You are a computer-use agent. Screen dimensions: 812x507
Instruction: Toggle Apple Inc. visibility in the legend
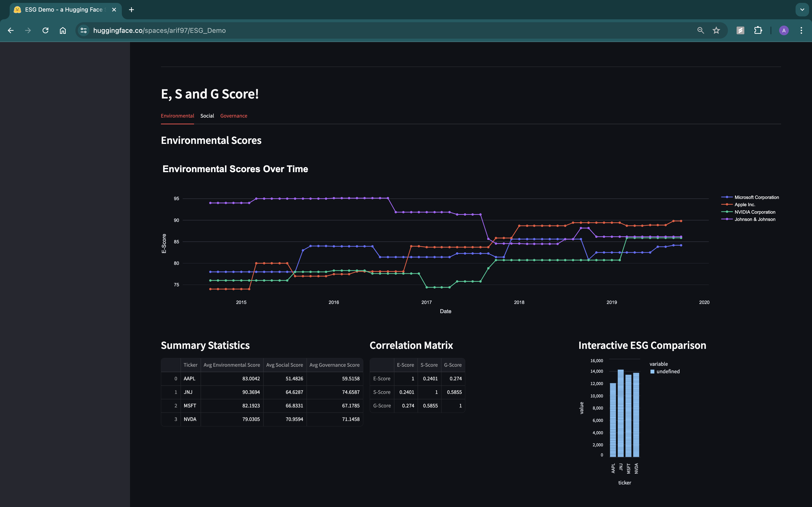coord(745,204)
